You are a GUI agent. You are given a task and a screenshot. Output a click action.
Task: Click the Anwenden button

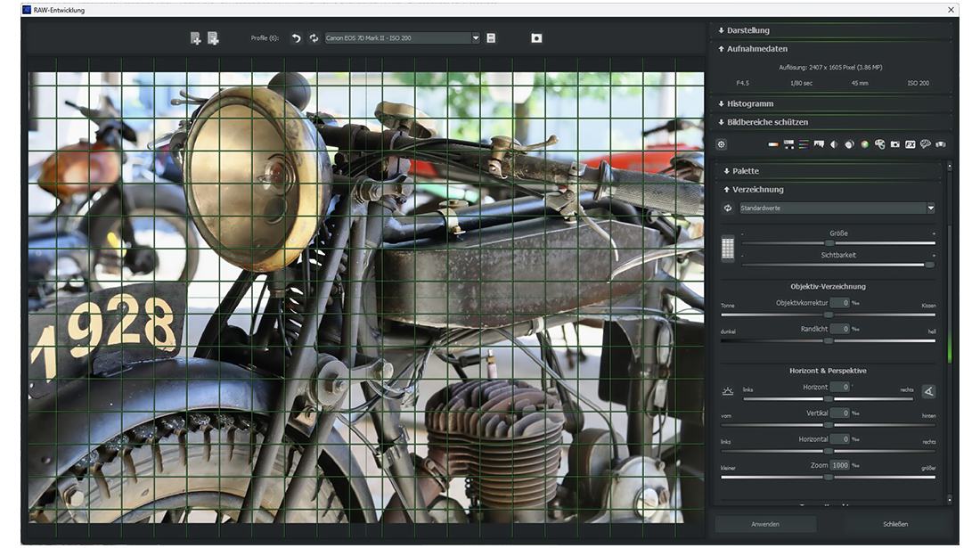(765, 524)
